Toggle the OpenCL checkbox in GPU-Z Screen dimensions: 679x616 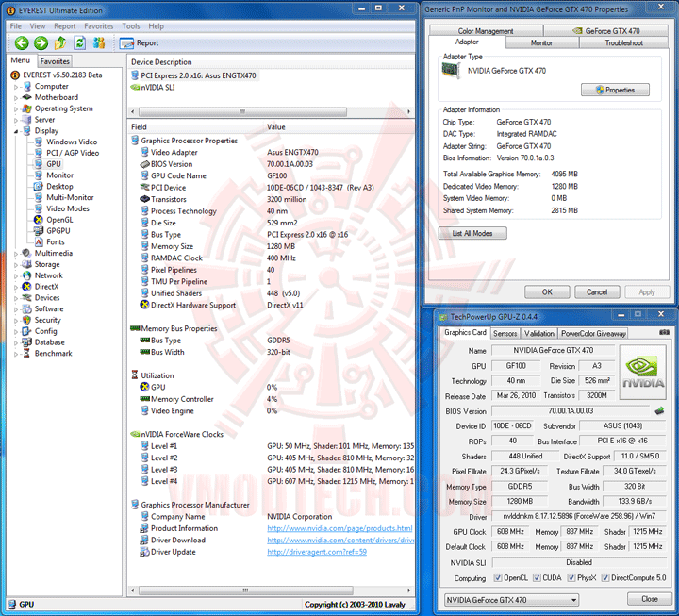(x=498, y=577)
